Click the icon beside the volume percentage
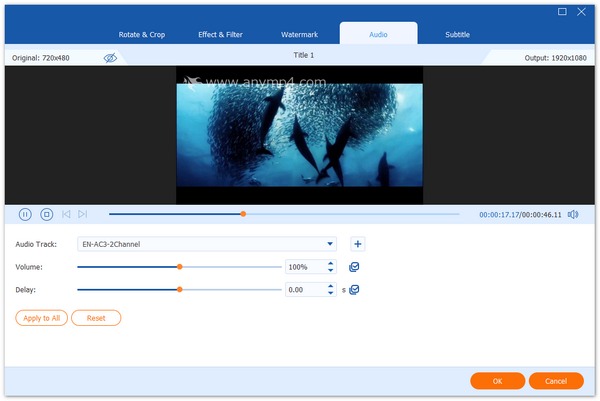This screenshot has height=401, width=600. [x=354, y=267]
